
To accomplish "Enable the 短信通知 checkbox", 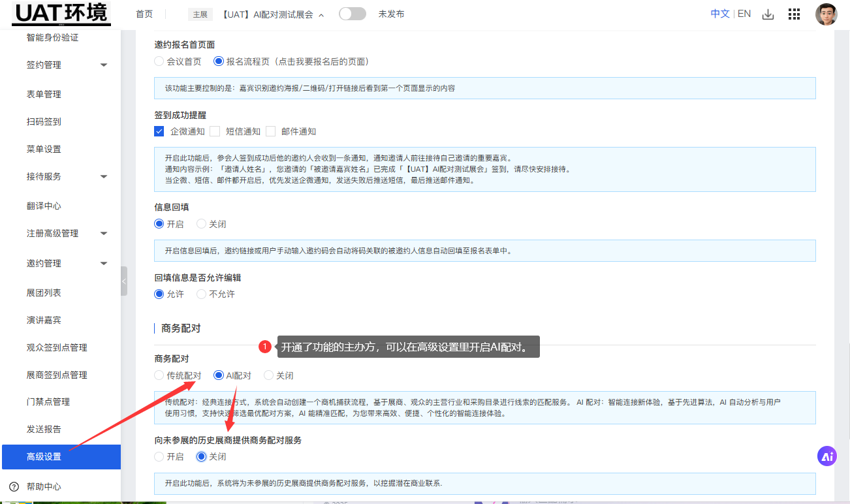I will (215, 131).
